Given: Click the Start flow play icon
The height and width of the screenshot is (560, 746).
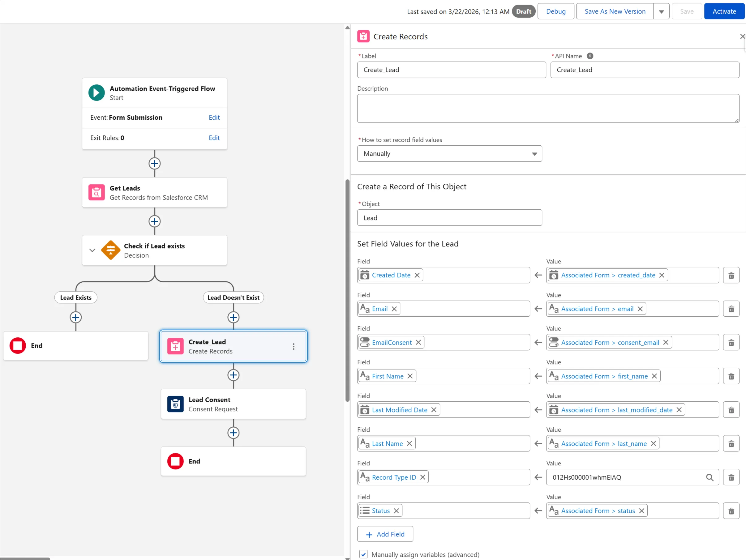Looking at the screenshot, I should 96,93.
